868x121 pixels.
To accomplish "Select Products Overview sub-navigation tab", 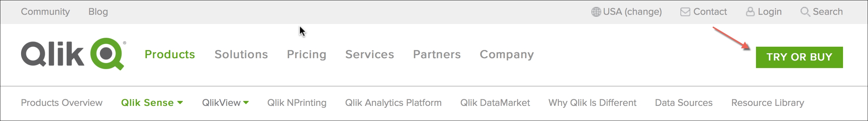I will 62,103.
